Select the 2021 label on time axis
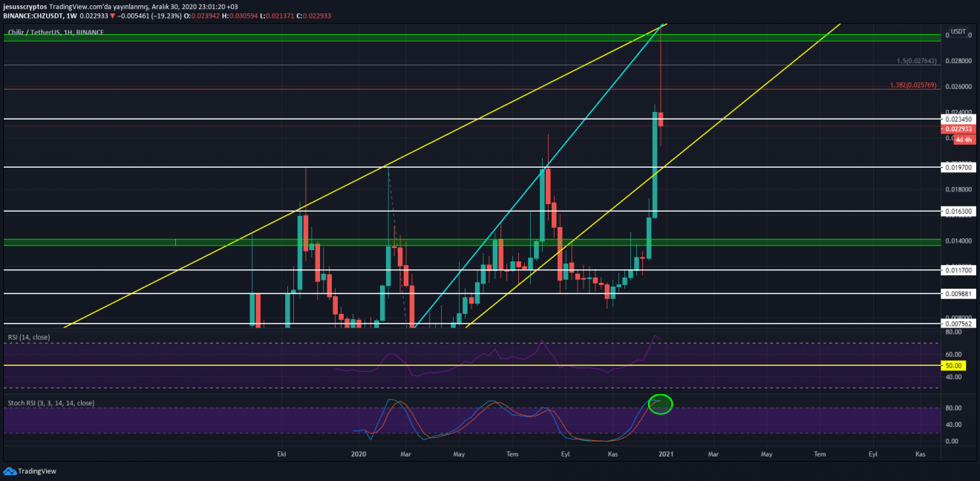The width and height of the screenshot is (980, 481). (x=665, y=454)
